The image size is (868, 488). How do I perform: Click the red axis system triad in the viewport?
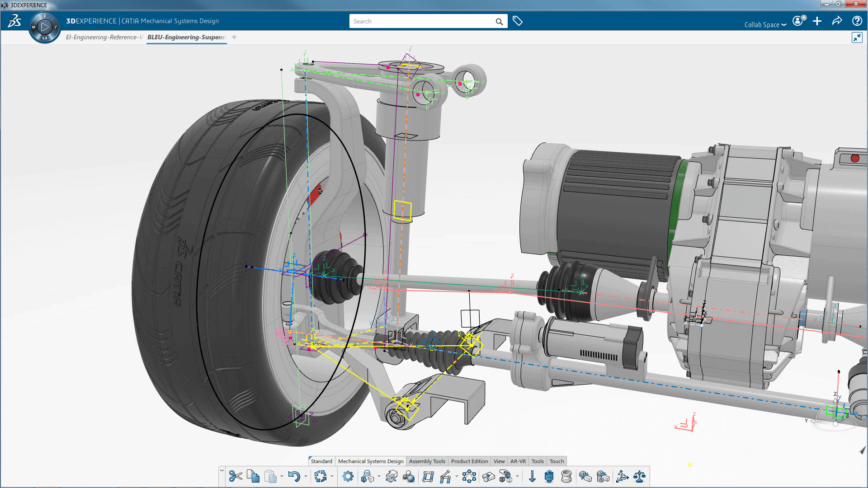click(x=686, y=422)
